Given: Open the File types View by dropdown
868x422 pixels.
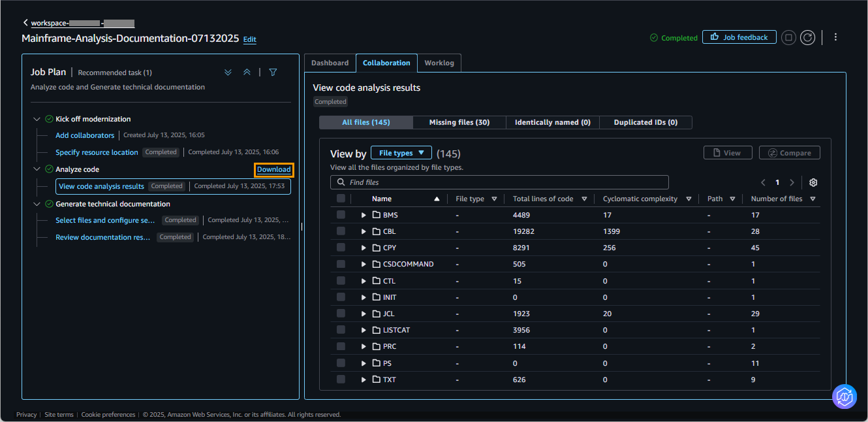Looking at the screenshot, I should coord(401,153).
